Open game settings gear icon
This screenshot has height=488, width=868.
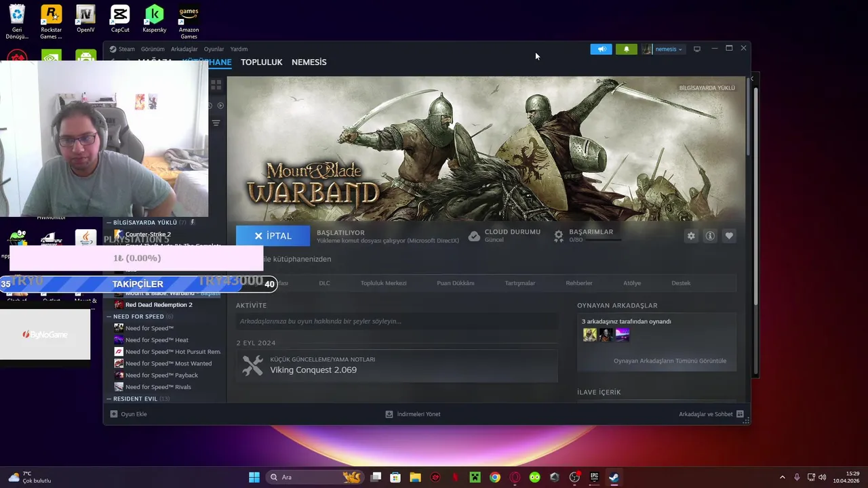pos(691,236)
